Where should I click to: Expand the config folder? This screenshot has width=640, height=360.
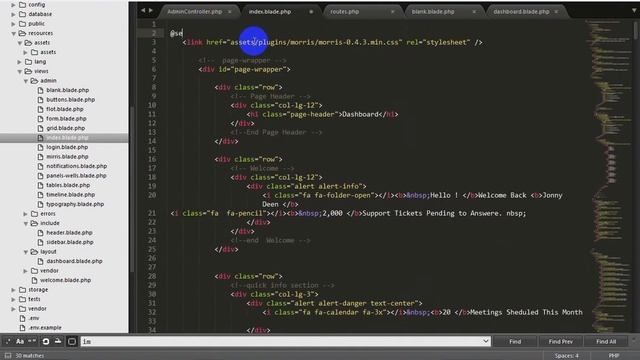(13, 4)
